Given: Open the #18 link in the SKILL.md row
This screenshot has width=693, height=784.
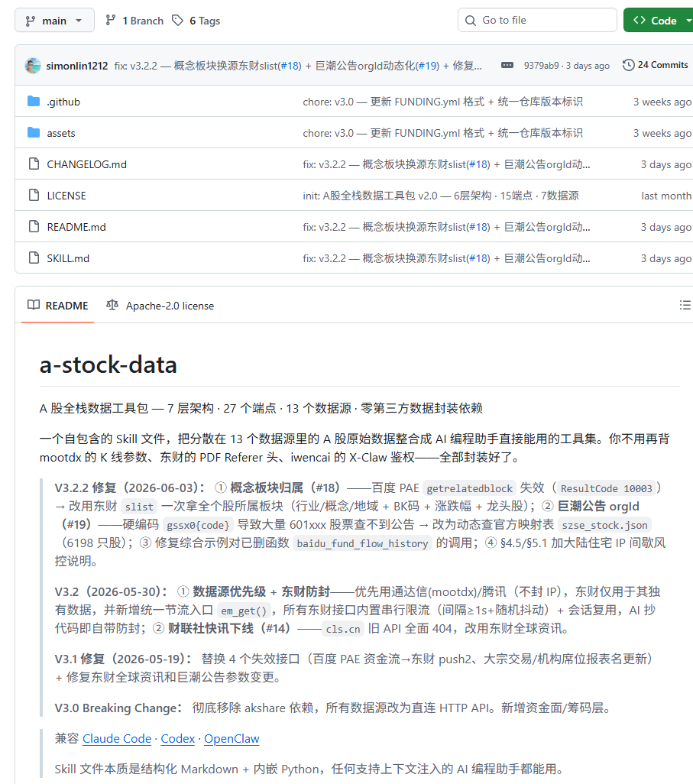Looking at the screenshot, I should 479,258.
